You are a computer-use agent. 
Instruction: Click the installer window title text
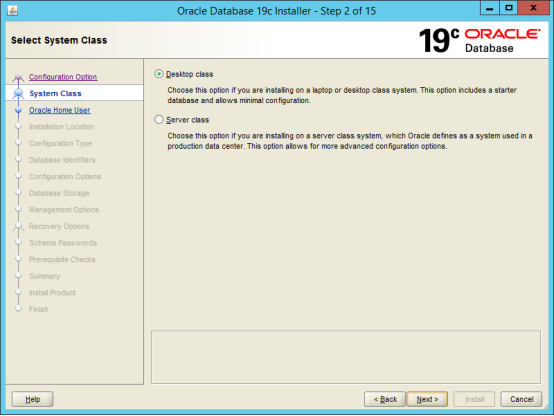coord(276,11)
